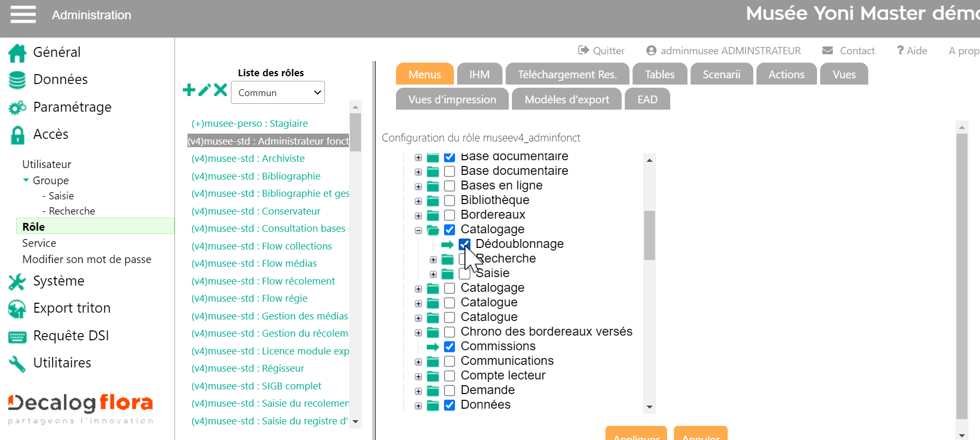Open the Modèles d'export tab
This screenshot has height=440, width=980.
567,99
